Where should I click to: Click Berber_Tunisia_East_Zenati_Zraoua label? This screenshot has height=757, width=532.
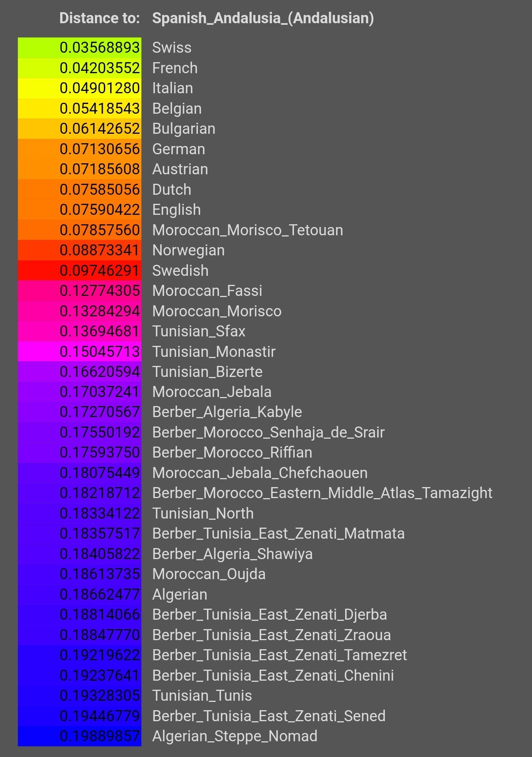272,635
